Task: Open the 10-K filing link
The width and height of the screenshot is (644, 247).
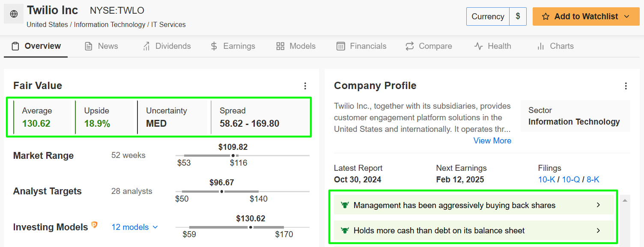Action: coord(546,180)
